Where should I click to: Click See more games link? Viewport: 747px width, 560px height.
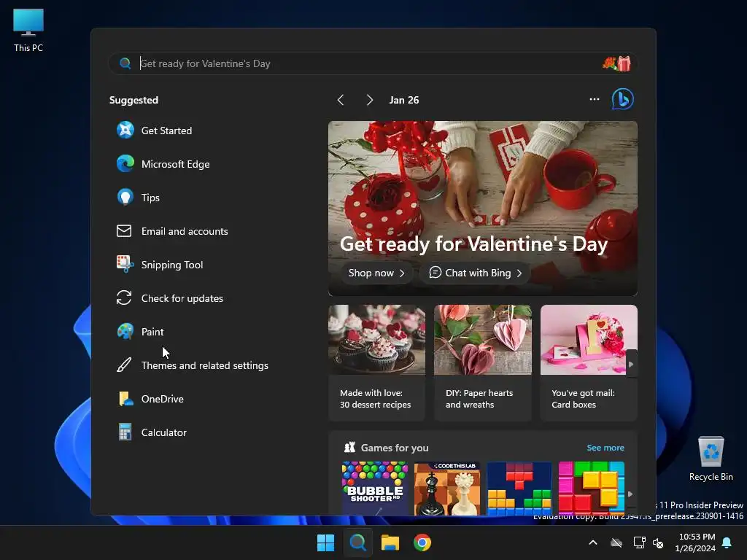605,448
